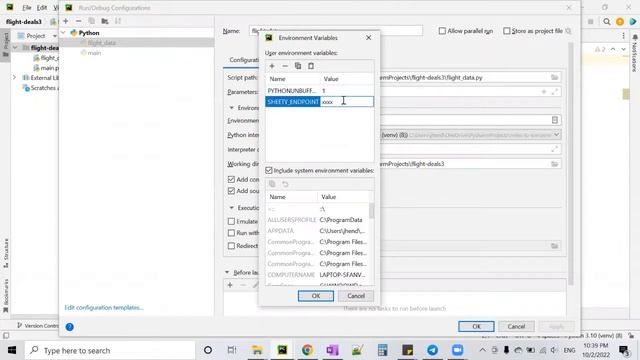Collapse Environment section

click(x=231, y=108)
